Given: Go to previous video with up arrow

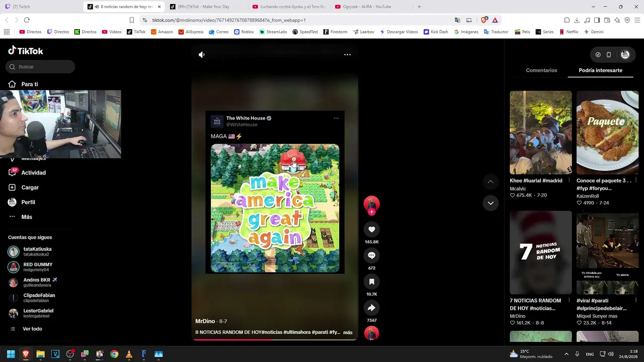Looking at the screenshot, I should click(x=491, y=182).
